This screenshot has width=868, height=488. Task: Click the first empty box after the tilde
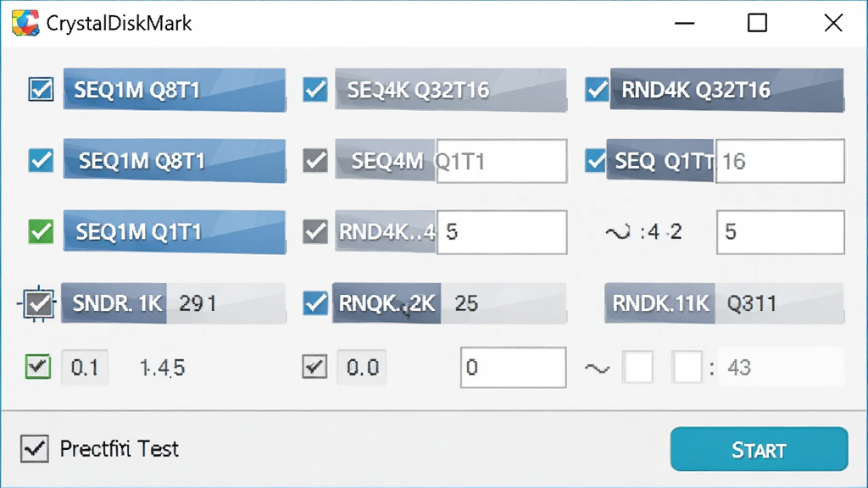tap(638, 367)
